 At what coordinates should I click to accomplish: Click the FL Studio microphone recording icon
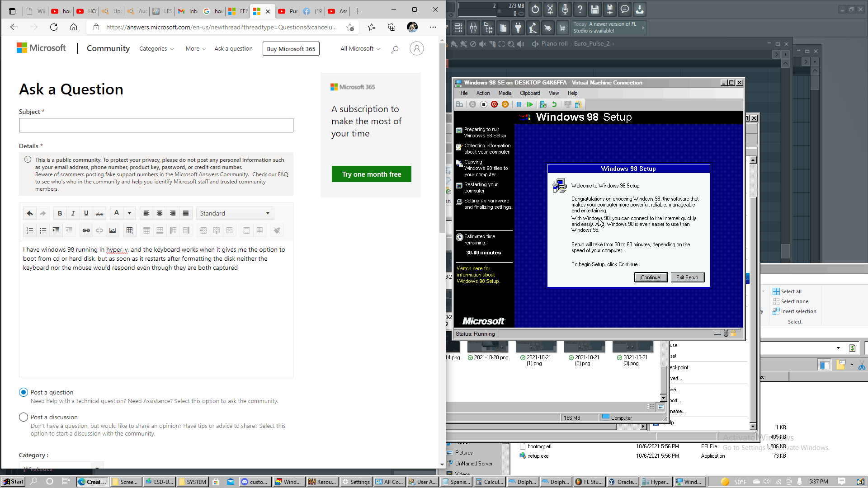[565, 9]
